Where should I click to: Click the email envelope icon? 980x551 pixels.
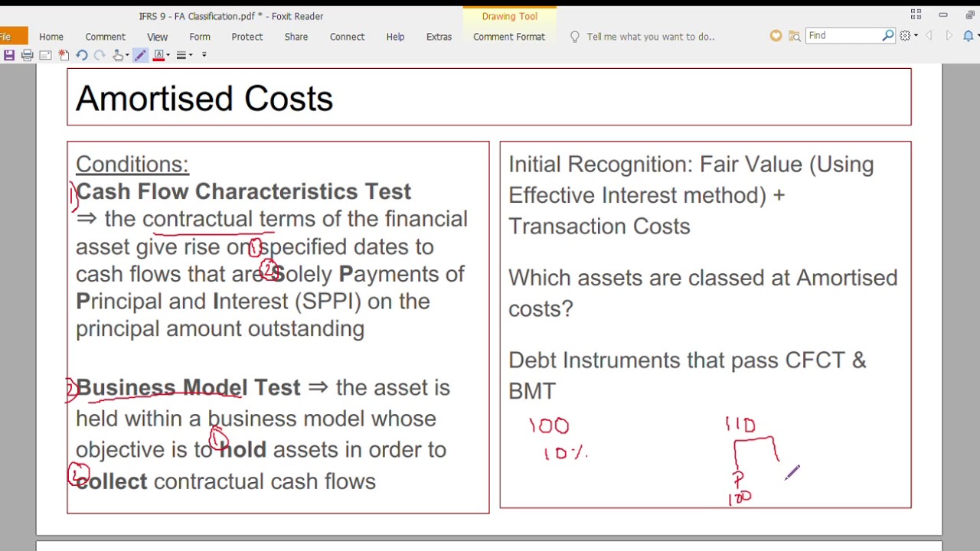[45, 55]
